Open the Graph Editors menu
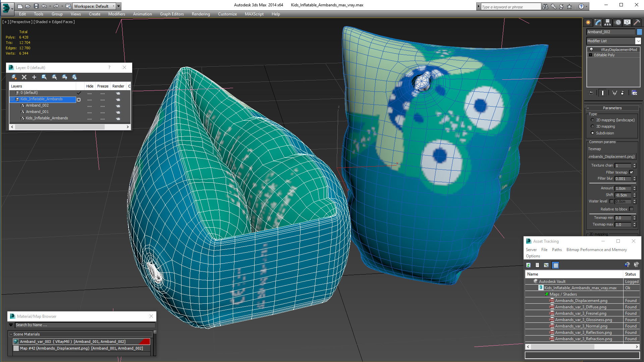 click(172, 14)
